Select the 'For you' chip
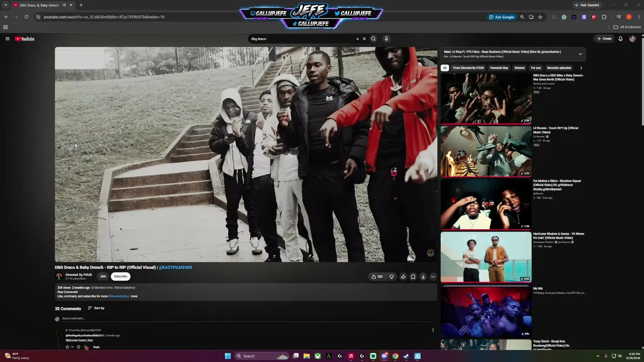The image size is (644, 362). (x=536, y=68)
